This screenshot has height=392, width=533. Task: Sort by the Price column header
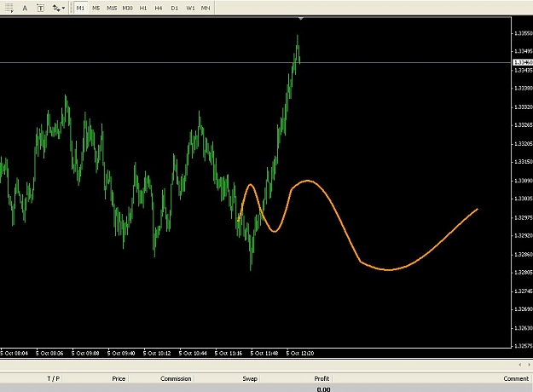(x=119, y=378)
